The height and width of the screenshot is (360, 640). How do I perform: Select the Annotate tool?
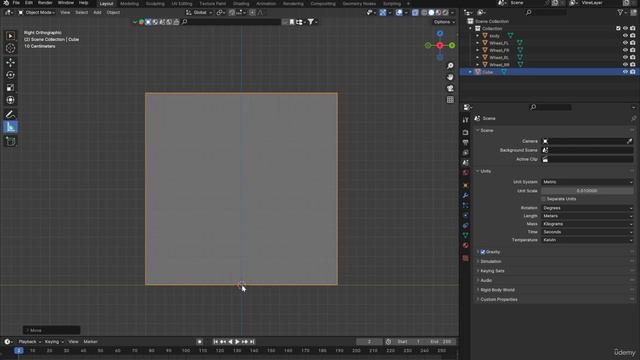pos(11,114)
